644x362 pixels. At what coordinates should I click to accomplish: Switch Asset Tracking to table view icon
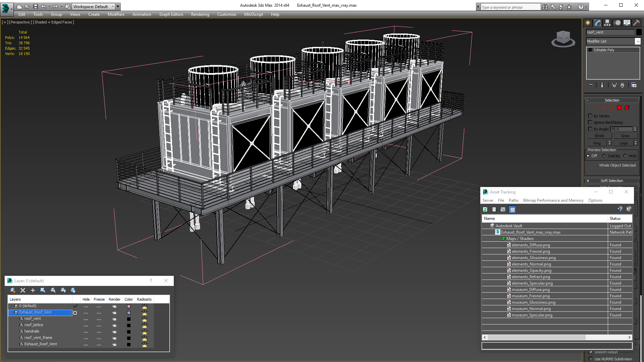click(x=513, y=209)
